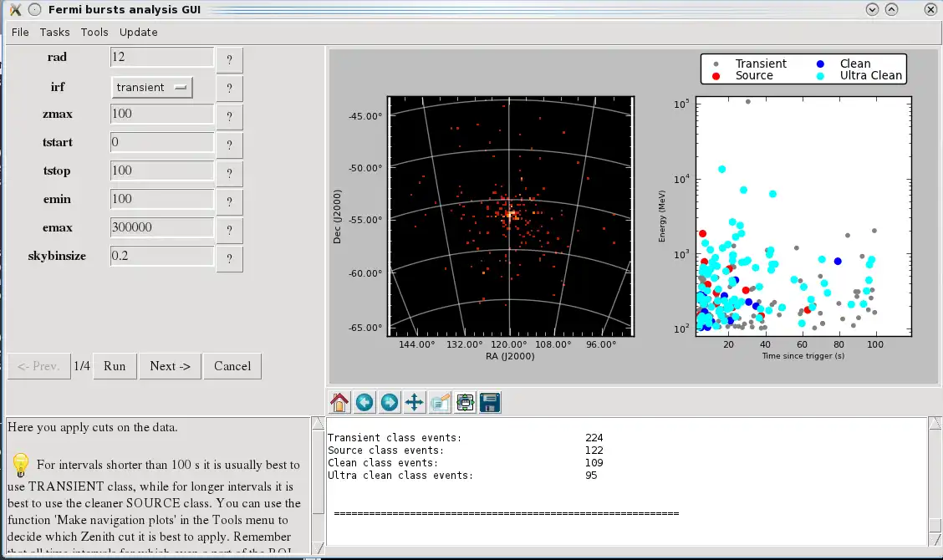Open the File menu
The image size is (943, 560).
pos(20,33)
